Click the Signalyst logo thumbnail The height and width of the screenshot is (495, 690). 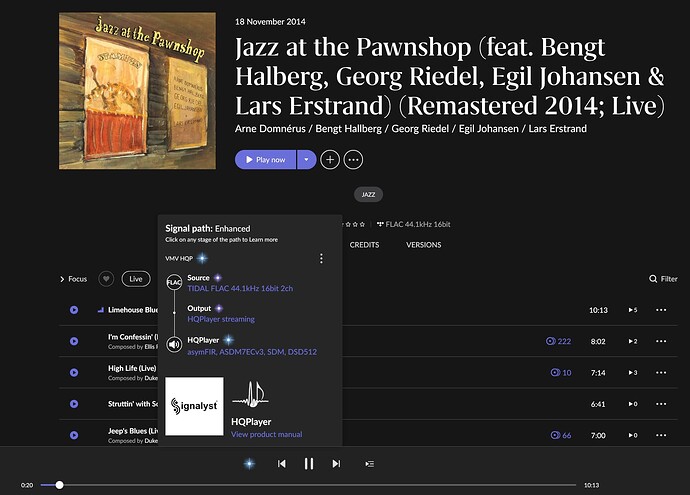pos(194,406)
